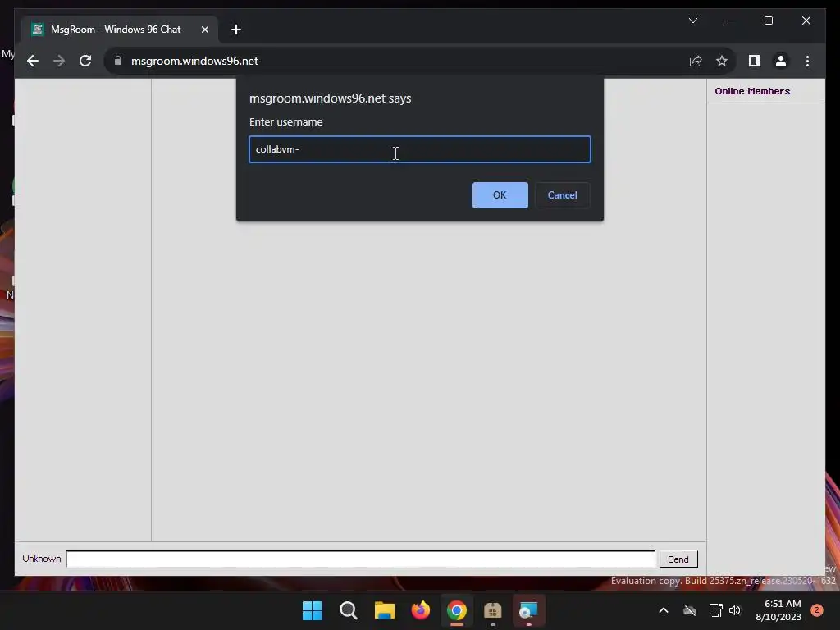Go forward using the arrow button
The width and height of the screenshot is (840, 630).
tap(59, 61)
